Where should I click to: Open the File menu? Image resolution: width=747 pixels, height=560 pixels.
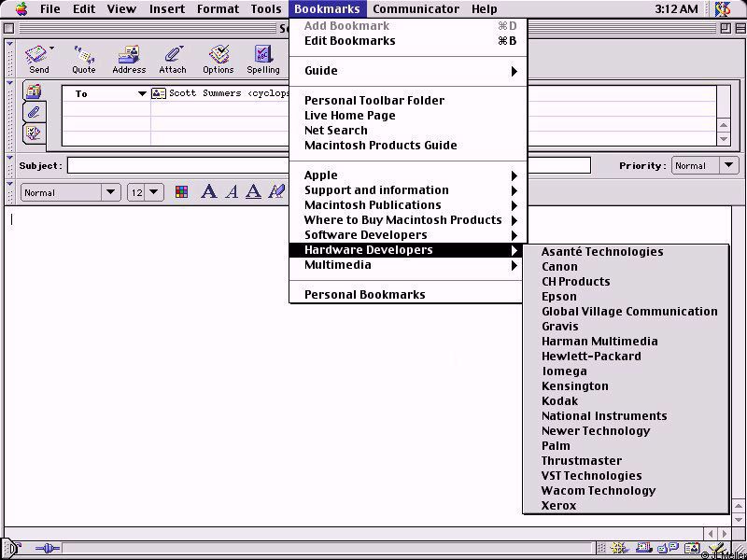[x=50, y=9]
